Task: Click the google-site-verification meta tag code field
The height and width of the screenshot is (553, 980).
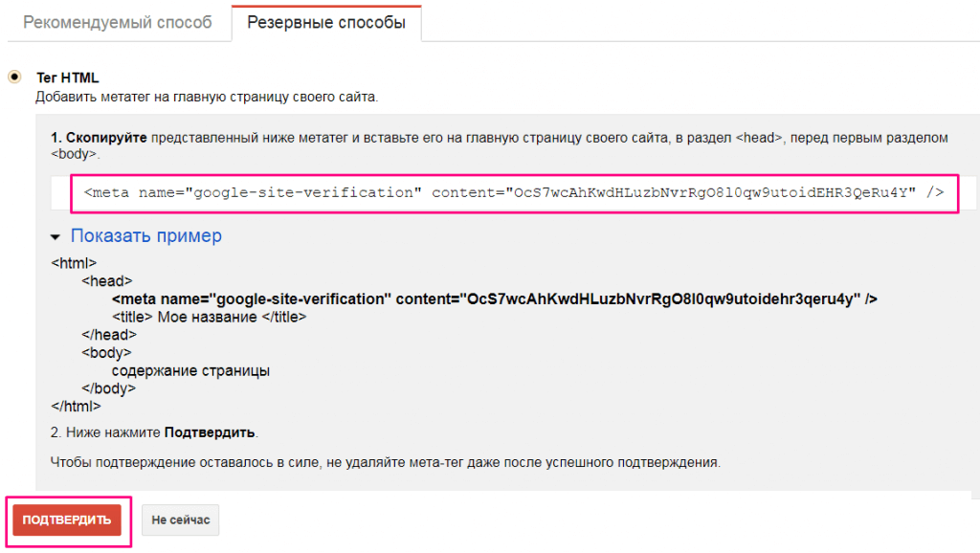Action: tap(513, 193)
